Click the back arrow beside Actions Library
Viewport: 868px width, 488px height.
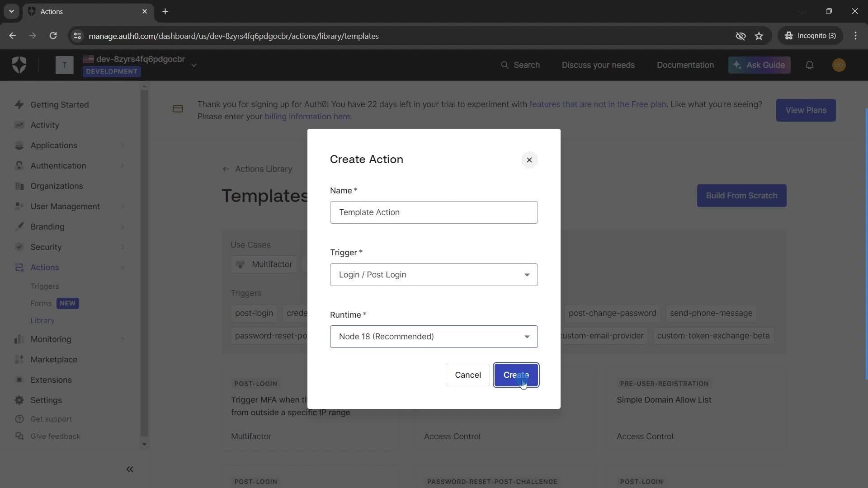(x=226, y=169)
